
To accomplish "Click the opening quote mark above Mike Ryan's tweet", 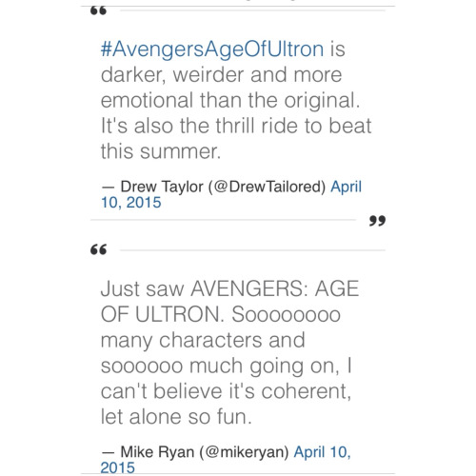I will coord(98,249).
